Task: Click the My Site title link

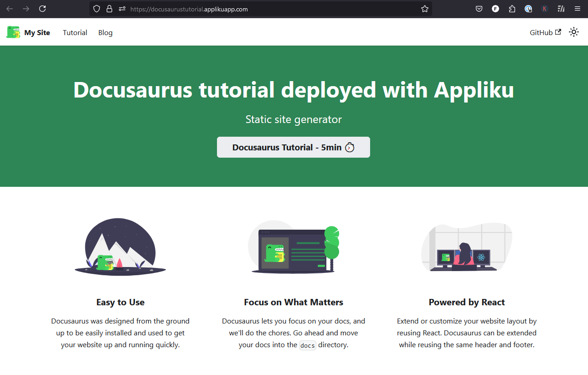Action: click(x=37, y=33)
